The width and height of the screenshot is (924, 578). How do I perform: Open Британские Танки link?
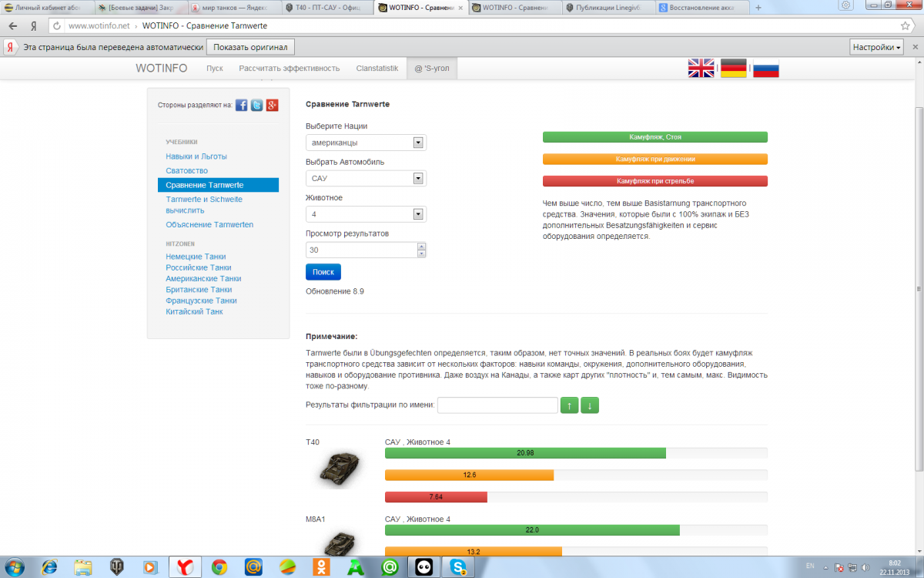click(199, 290)
